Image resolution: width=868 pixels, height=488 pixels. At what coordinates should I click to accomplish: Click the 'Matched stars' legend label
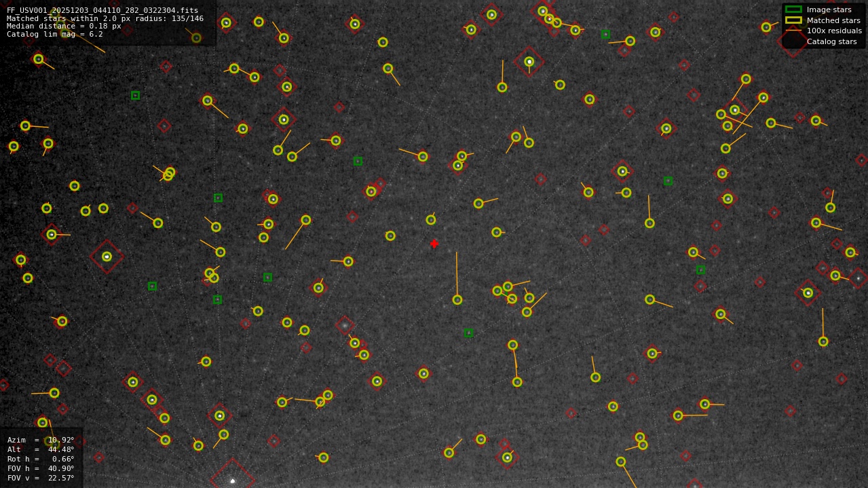pyautogui.click(x=833, y=20)
